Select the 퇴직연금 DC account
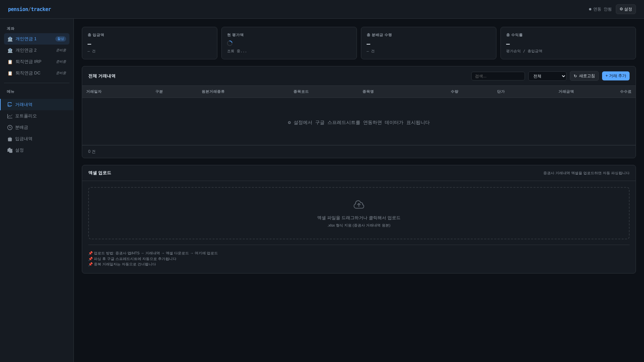644x362 pixels. coord(37,73)
